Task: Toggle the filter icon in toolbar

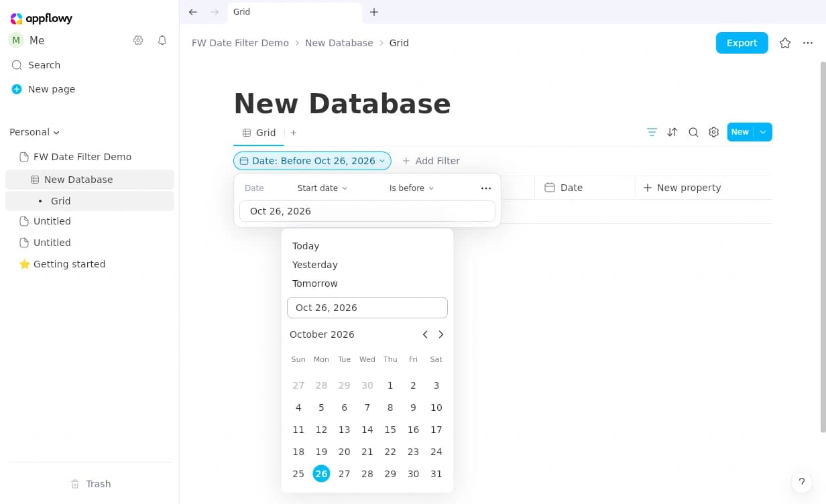Action: pyautogui.click(x=652, y=132)
